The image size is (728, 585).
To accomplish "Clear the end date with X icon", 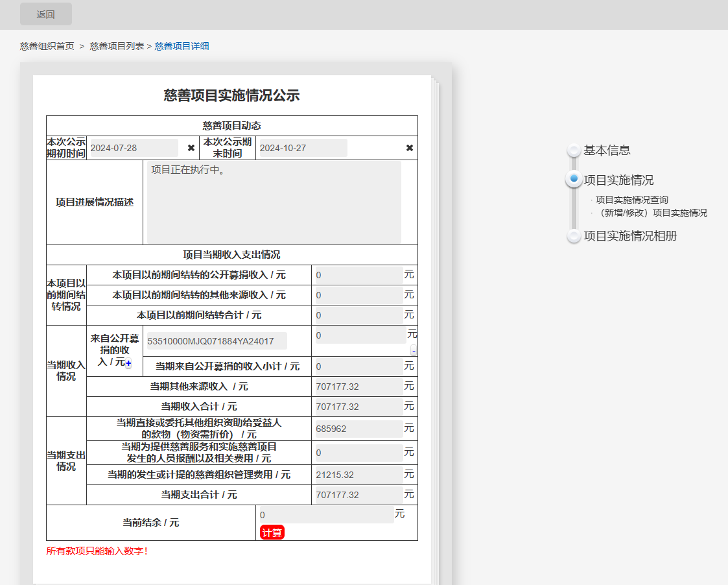I will [410, 148].
